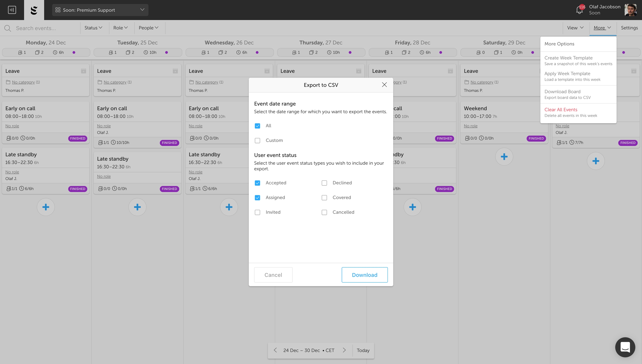Go to the next week arrow
642x364 pixels.
point(344,350)
